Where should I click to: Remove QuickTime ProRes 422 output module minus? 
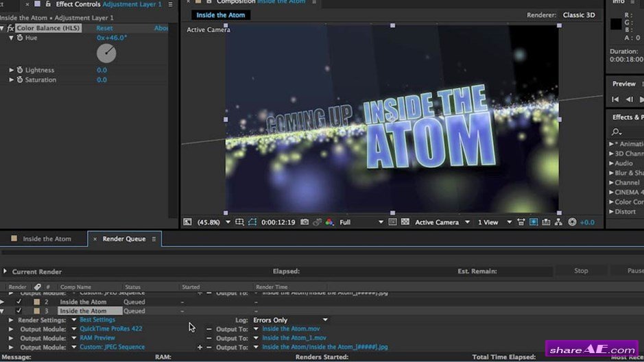pyautogui.click(x=209, y=329)
